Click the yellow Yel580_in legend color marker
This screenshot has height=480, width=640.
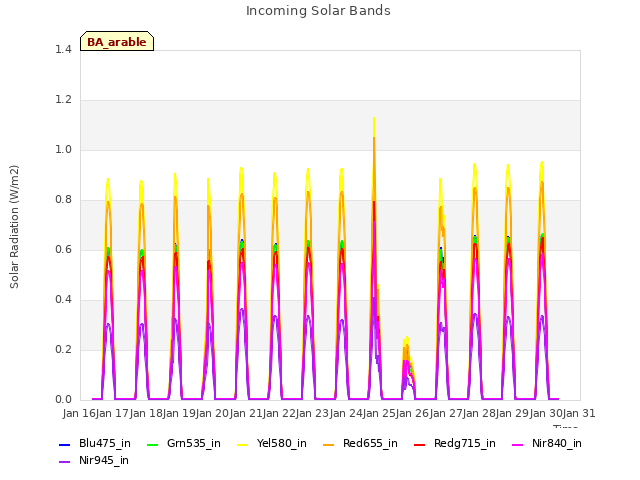pos(242,444)
